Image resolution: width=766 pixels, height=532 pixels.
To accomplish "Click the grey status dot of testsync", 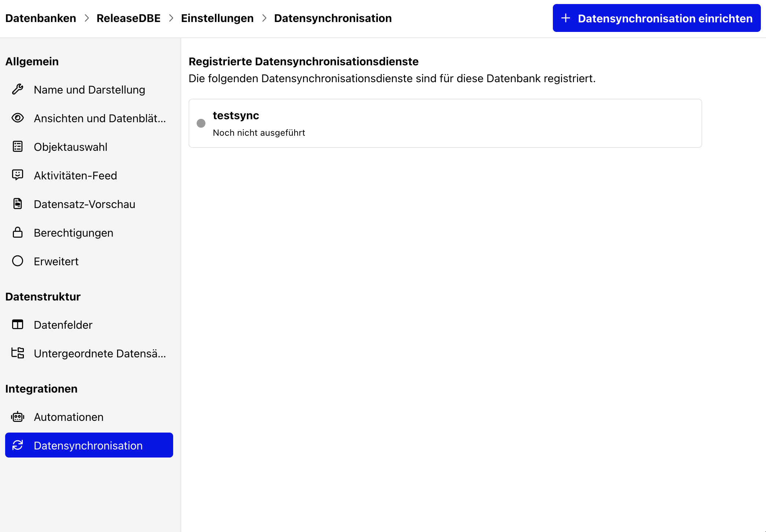I will pyautogui.click(x=201, y=123).
